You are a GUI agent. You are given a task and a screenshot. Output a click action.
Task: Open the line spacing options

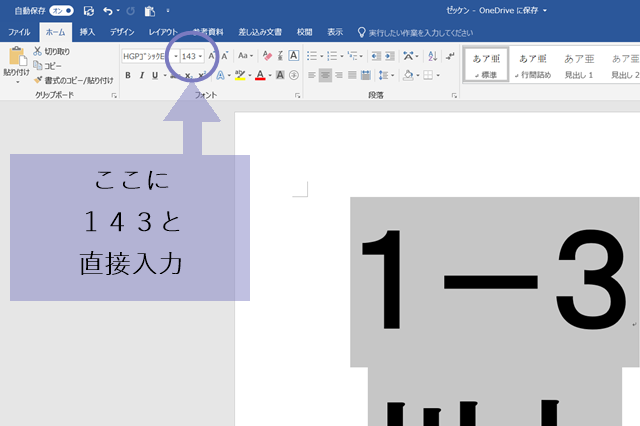[x=384, y=75]
